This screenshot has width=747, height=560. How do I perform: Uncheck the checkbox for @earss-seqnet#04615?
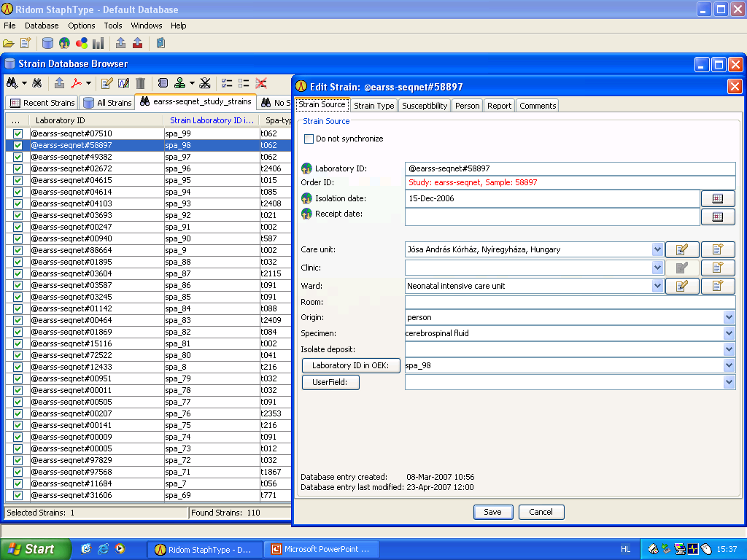18,180
